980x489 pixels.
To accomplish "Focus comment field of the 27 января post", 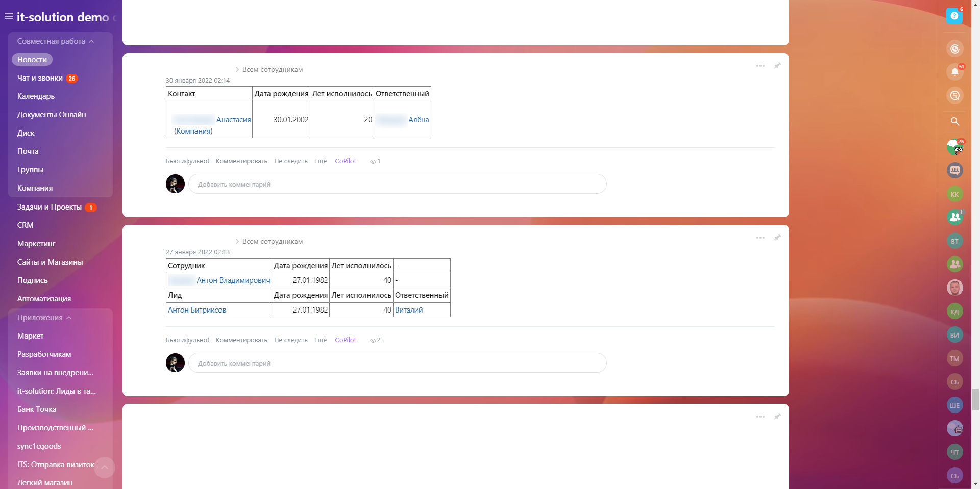I will click(398, 363).
